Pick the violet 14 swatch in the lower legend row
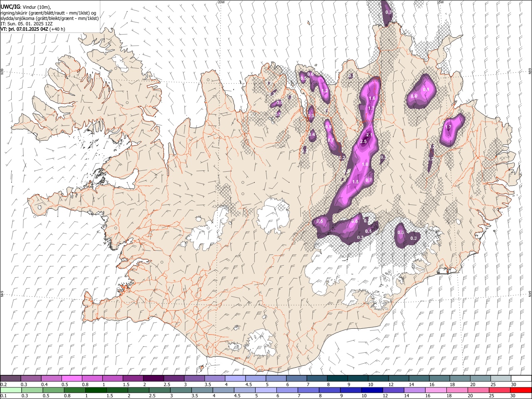 [x=414, y=390]
